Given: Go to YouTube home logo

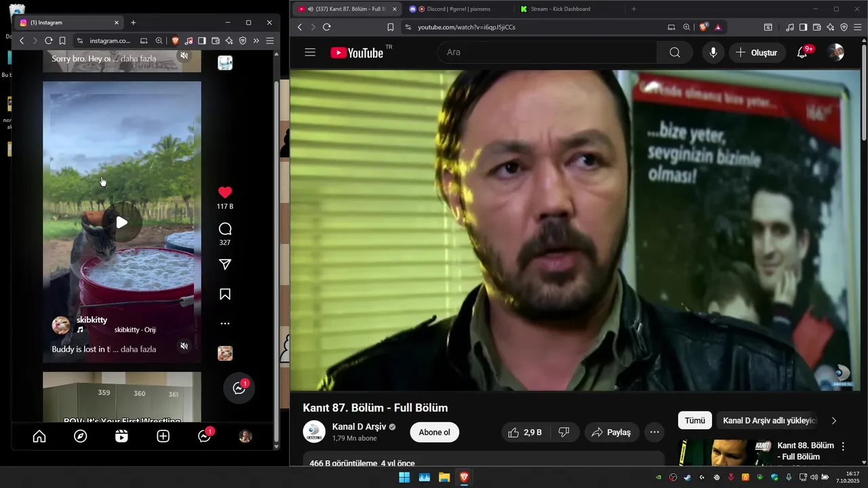Looking at the screenshot, I should click(357, 52).
